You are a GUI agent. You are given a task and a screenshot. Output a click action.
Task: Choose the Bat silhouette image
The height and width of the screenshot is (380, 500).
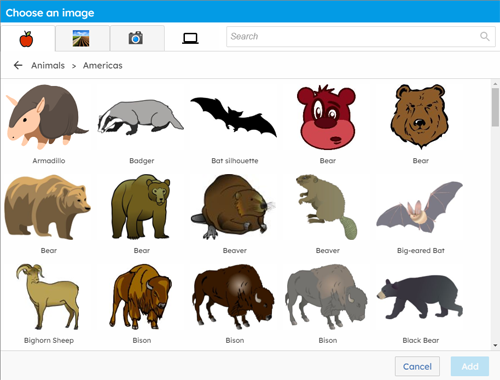tap(234, 117)
